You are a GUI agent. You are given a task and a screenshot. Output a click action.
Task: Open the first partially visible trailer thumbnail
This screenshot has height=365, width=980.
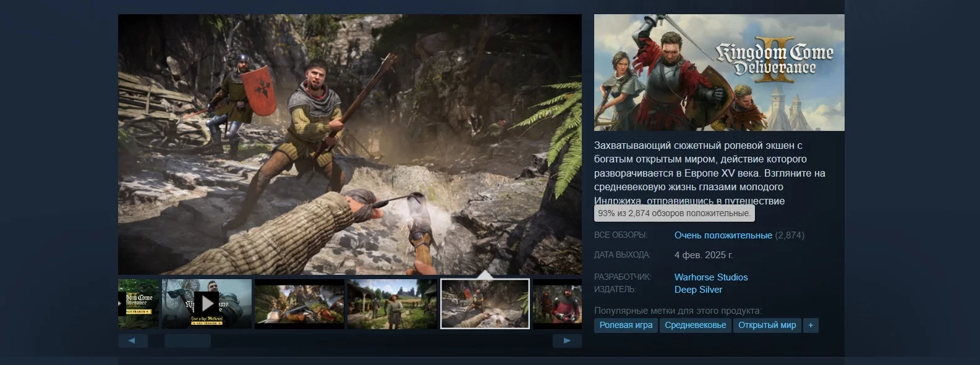[x=138, y=303]
